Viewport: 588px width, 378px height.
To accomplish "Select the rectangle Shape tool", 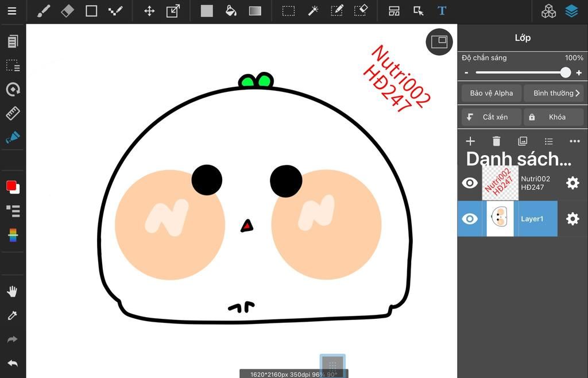I will click(x=91, y=11).
